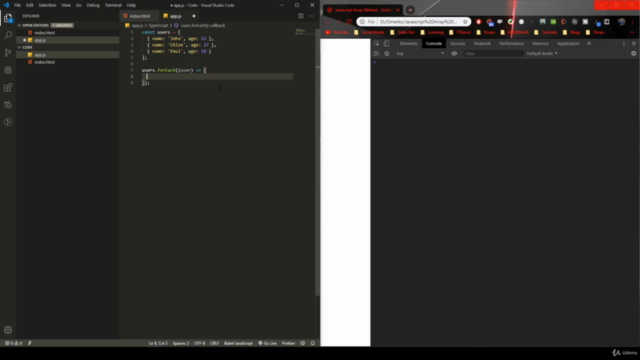Toggle the live expression eye icon

pyautogui.click(x=454, y=53)
